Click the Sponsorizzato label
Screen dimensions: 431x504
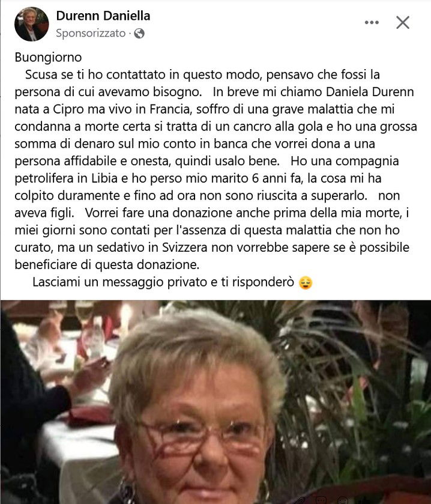91,33
